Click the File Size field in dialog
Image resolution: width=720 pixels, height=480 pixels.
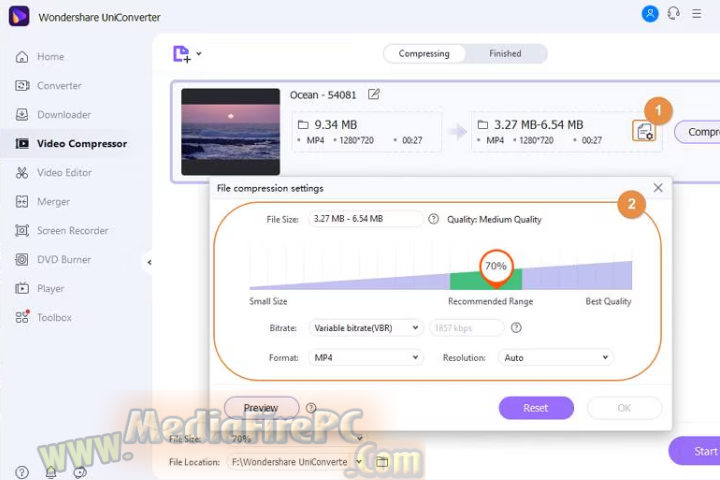pos(366,219)
